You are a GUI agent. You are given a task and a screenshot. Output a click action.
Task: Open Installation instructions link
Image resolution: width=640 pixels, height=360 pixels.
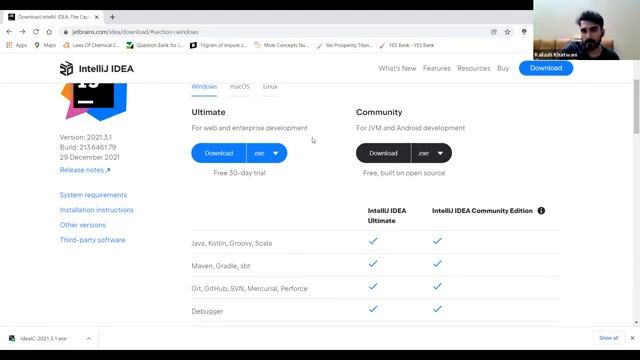pos(96,210)
